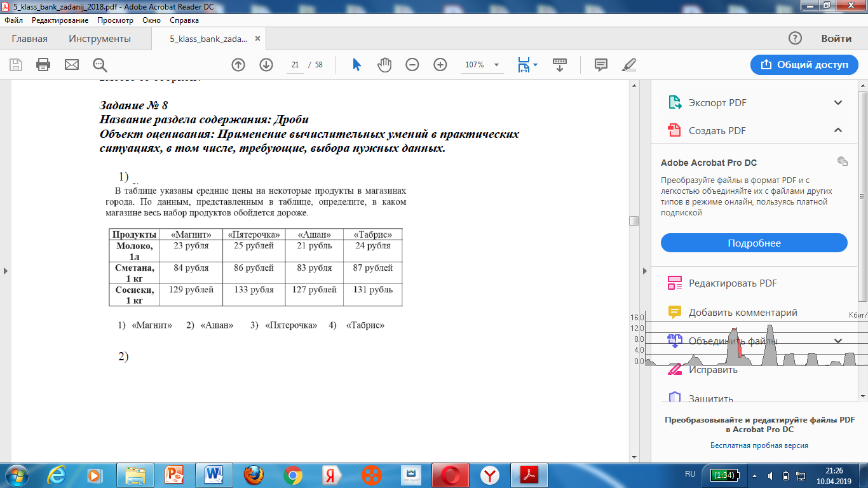Open the Protect (Защитить) tool
The width and height of the screenshot is (868, 488).
pos(700,398)
